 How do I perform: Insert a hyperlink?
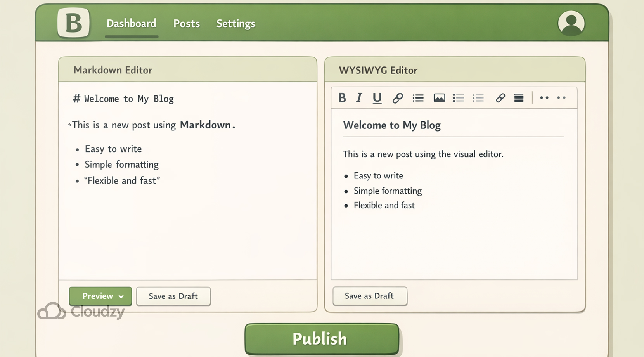(x=397, y=98)
